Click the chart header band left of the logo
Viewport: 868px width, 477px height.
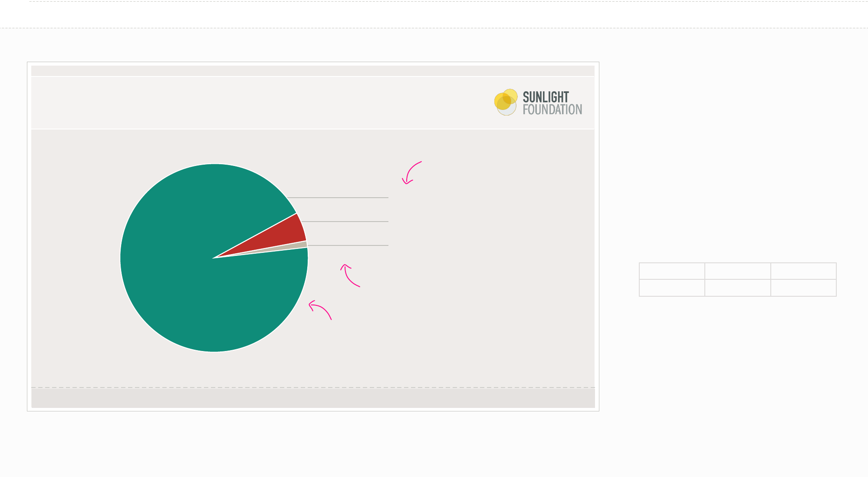[260, 103]
